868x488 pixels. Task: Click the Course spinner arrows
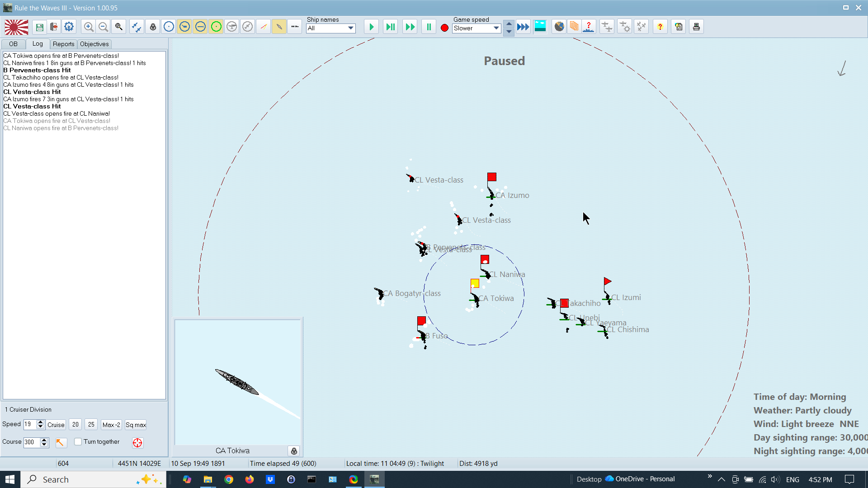click(44, 442)
